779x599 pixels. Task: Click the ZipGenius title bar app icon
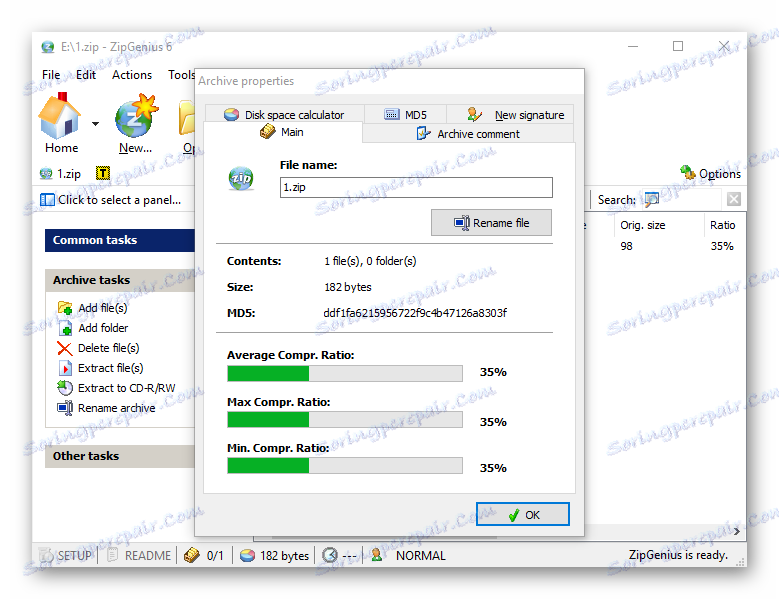point(48,47)
